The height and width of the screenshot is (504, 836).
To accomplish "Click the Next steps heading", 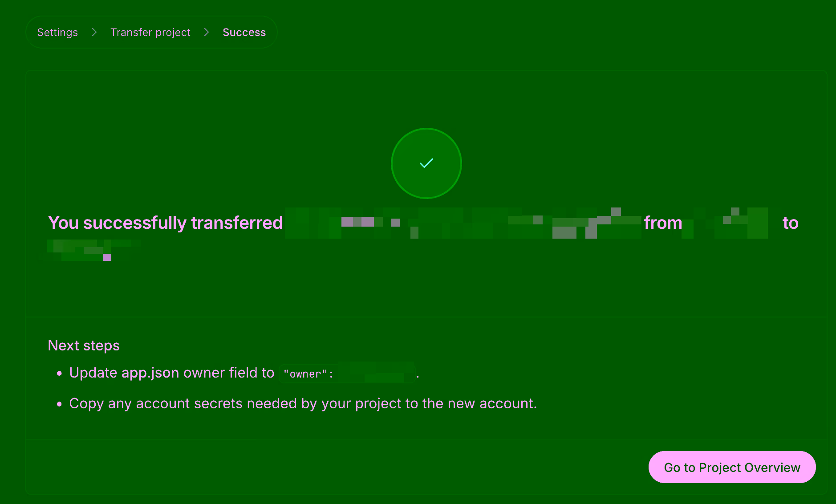I will point(83,345).
